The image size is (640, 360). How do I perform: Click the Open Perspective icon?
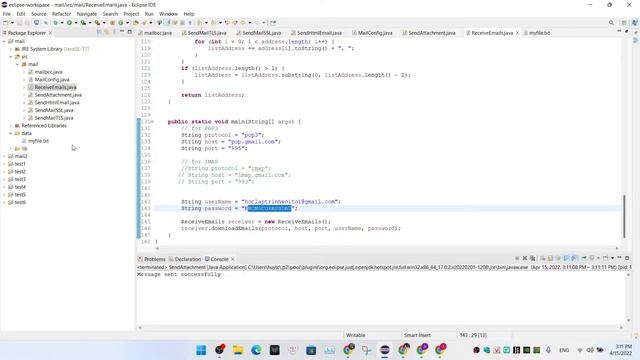coord(624,23)
